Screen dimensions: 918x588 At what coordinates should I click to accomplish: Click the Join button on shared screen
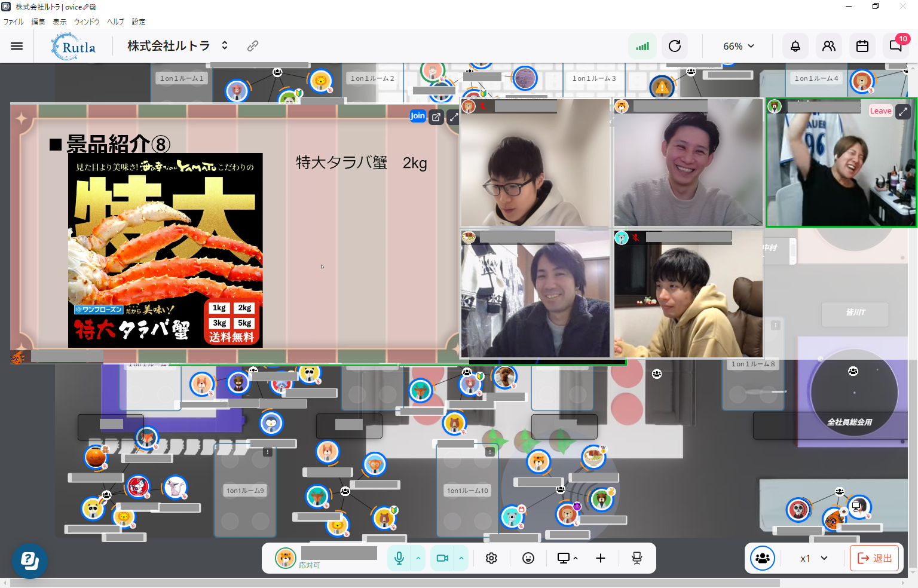pyautogui.click(x=417, y=116)
